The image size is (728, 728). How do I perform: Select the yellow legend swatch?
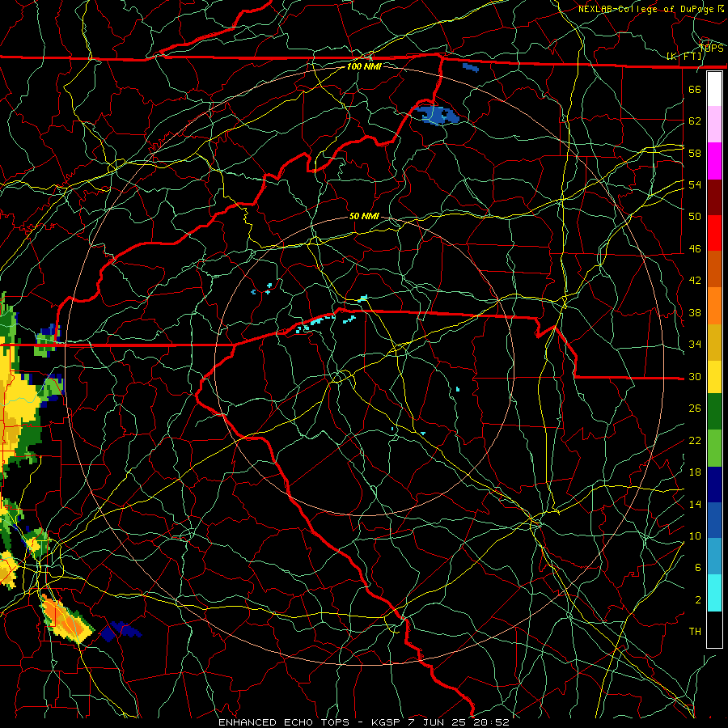coord(714,377)
